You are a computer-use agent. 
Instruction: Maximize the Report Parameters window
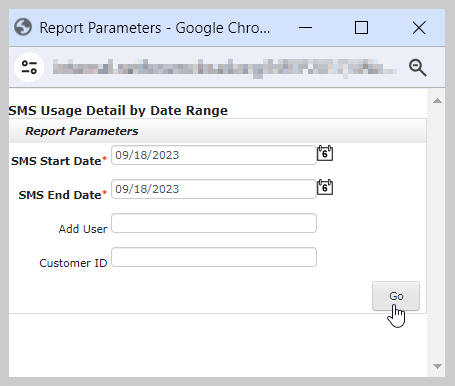361,28
